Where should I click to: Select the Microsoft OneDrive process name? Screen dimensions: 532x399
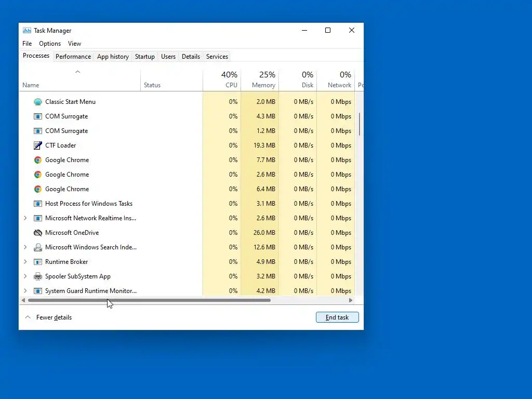tap(72, 233)
